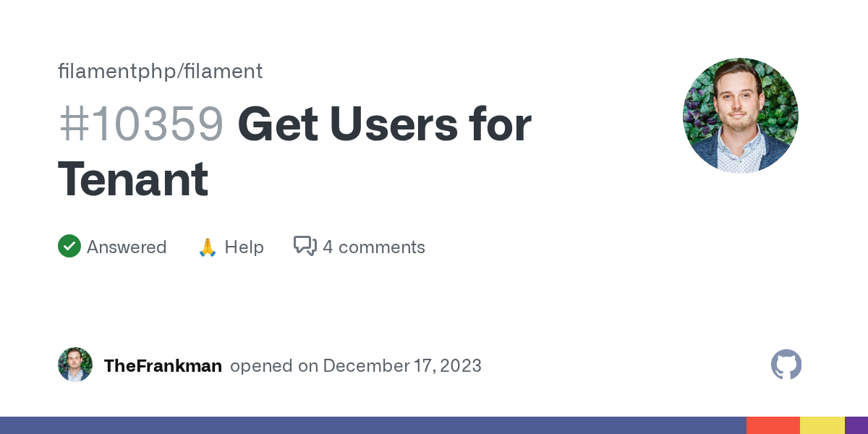868x434 pixels.
Task: Click the GitHub Octocat logo
Action: [786, 365]
